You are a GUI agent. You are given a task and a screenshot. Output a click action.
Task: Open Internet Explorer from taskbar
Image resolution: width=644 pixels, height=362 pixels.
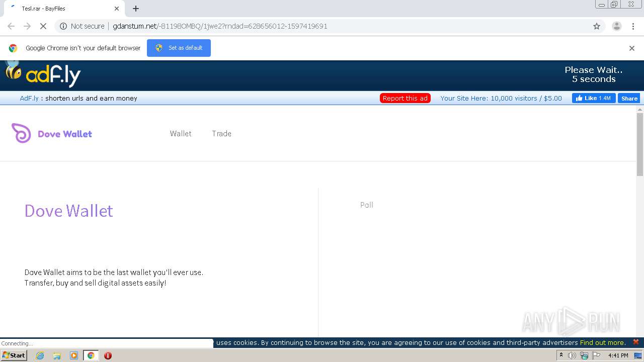pos(40,355)
